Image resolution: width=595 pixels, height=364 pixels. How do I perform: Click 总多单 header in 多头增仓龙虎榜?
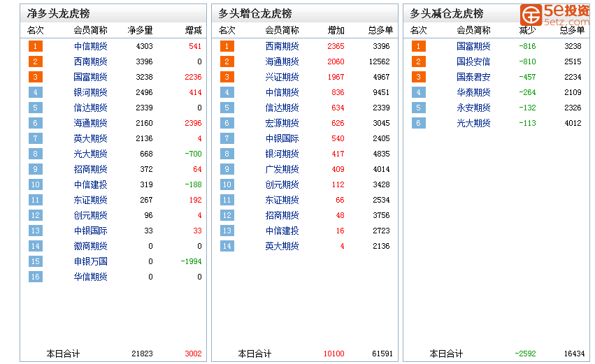pyautogui.click(x=380, y=30)
